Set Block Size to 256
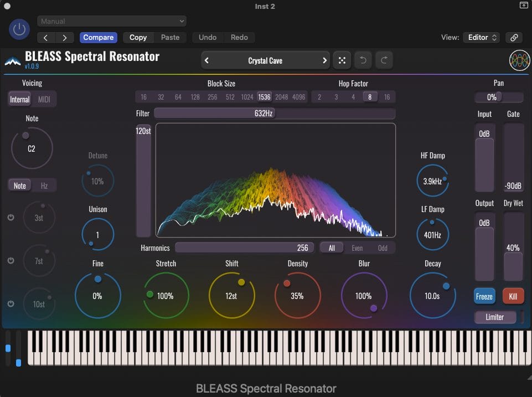The height and width of the screenshot is (397, 532). tap(213, 97)
